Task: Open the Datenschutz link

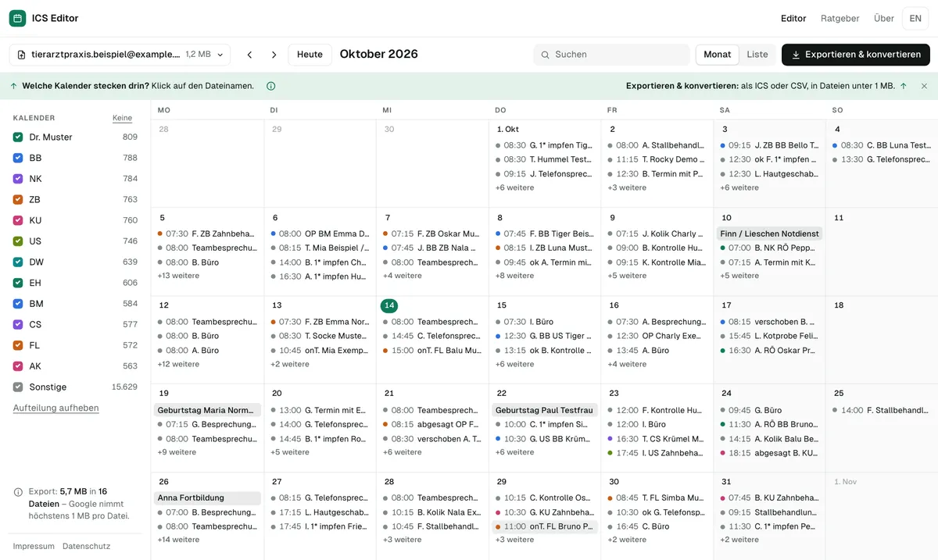Action: [86, 546]
